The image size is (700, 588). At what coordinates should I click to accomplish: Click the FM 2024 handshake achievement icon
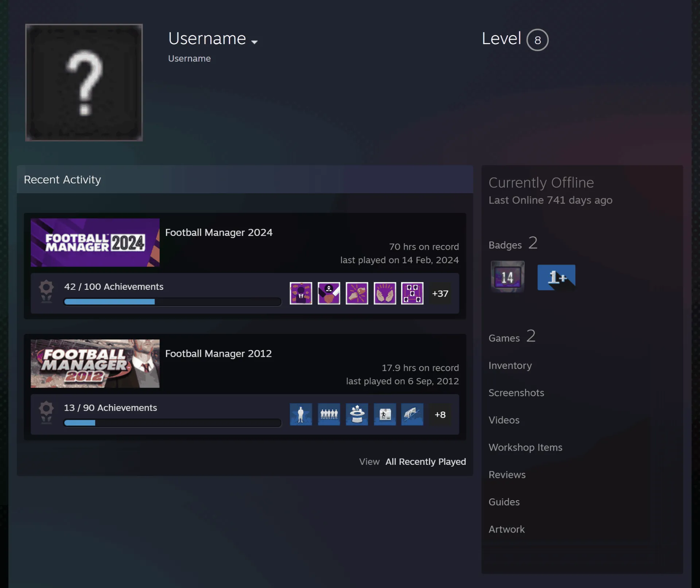click(329, 293)
